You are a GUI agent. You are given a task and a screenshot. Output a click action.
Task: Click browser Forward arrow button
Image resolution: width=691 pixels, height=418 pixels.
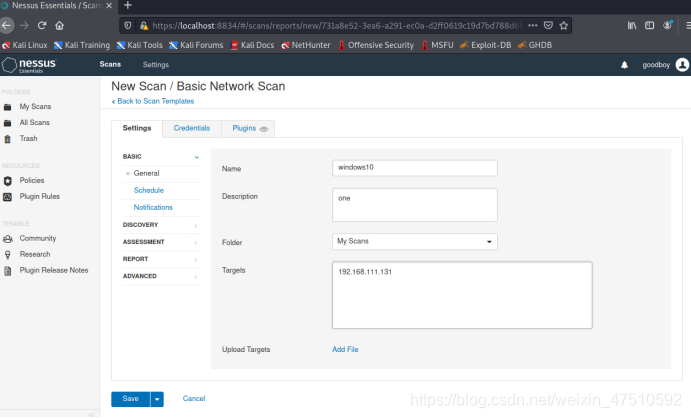[x=24, y=26]
